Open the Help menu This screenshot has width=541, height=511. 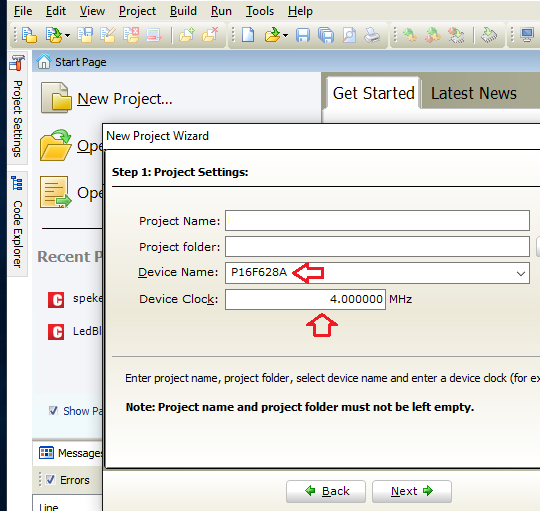[300, 11]
